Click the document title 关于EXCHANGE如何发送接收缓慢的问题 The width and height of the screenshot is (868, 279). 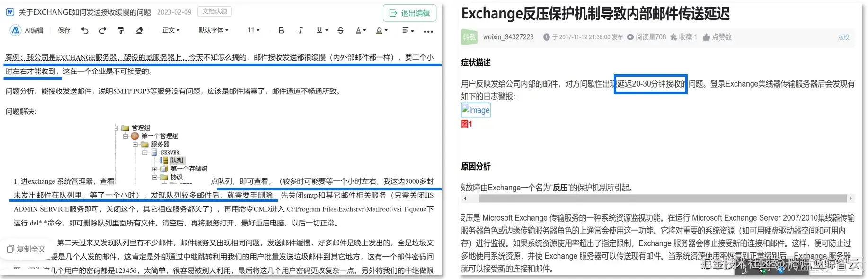click(x=85, y=12)
